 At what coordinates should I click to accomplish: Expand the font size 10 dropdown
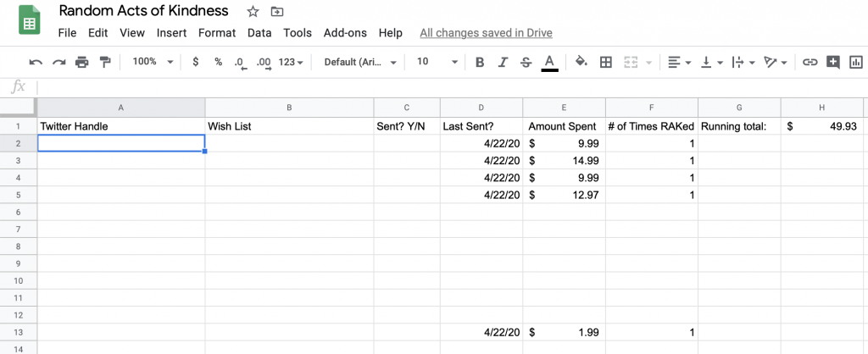437,62
